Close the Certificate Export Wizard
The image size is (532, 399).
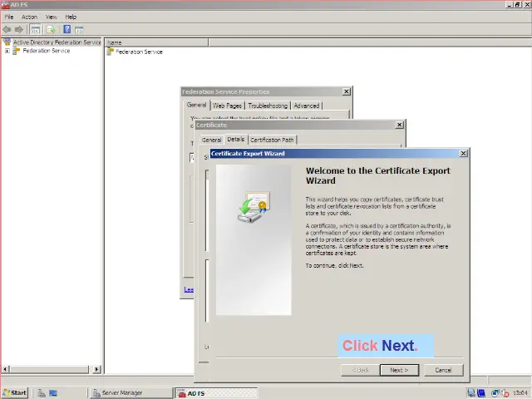pos(463,153)
